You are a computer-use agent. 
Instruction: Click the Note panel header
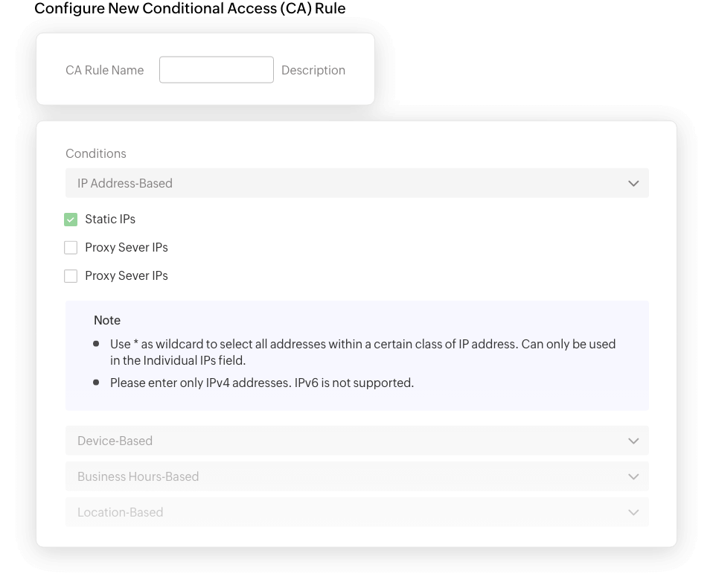(106, 320)
